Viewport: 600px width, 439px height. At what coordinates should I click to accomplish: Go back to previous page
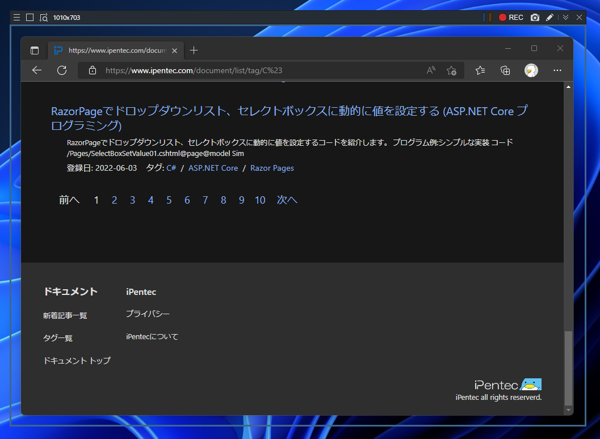[x=37, y=70]
